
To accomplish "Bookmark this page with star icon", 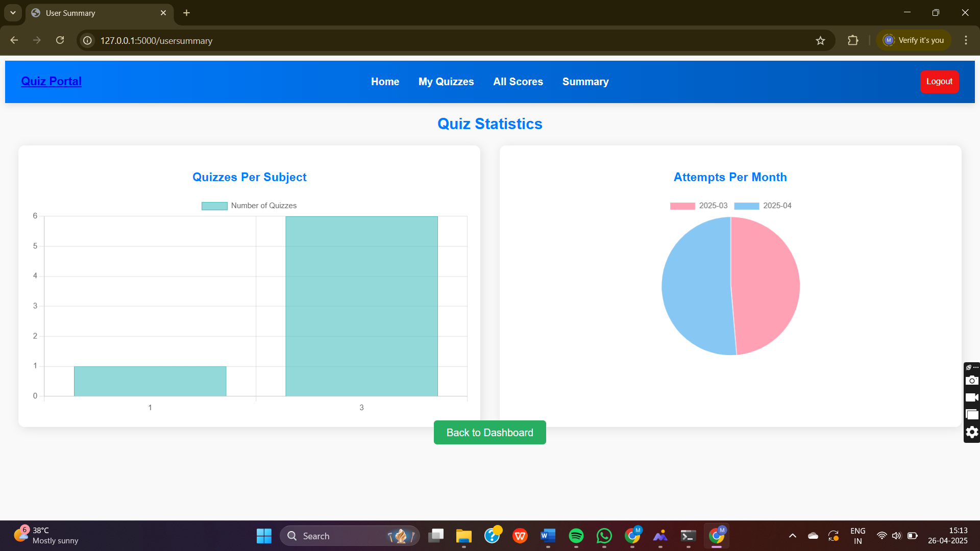I will coord(820,40).
